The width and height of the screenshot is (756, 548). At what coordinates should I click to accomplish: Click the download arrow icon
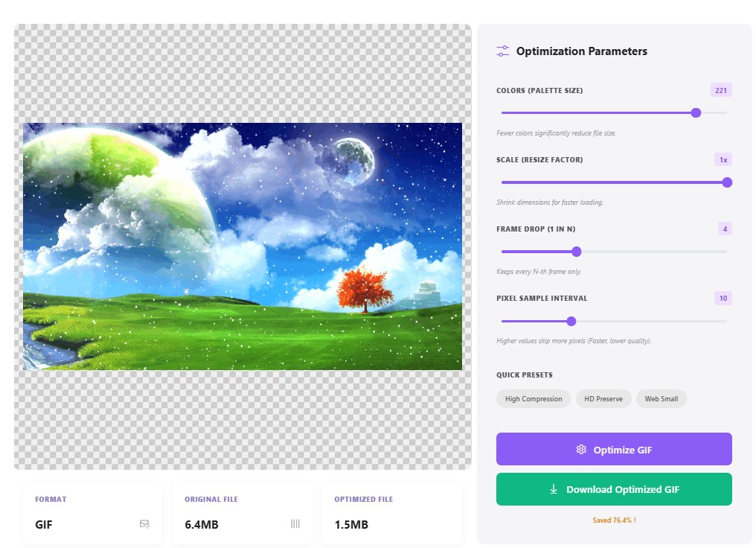pos(554,489)
